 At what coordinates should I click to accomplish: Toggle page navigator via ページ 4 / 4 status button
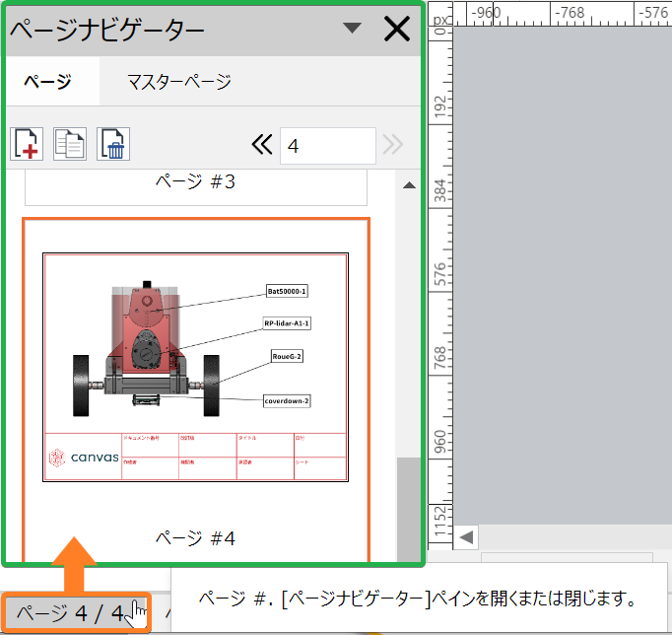point(76,613)
